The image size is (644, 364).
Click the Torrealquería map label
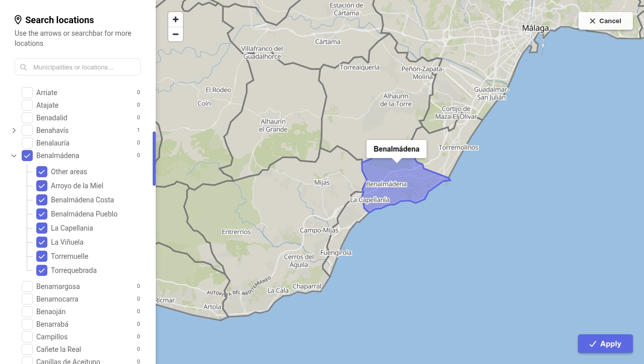(360, 67)
